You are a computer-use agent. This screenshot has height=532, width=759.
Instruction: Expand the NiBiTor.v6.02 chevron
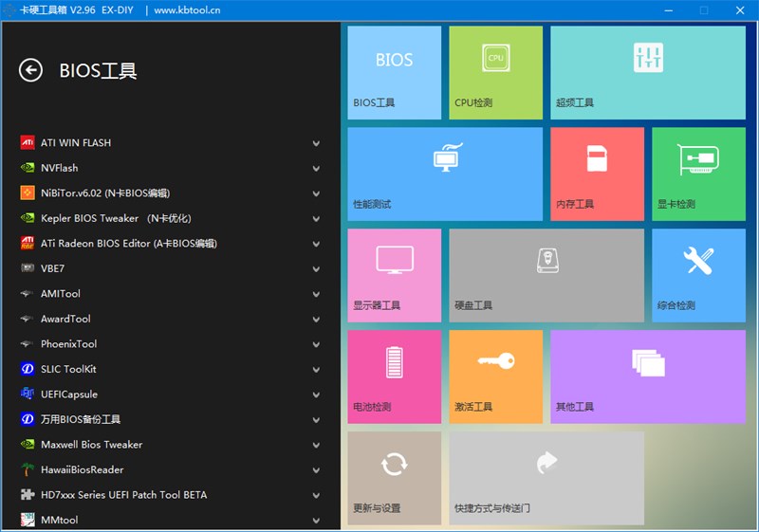pos(316,193)
